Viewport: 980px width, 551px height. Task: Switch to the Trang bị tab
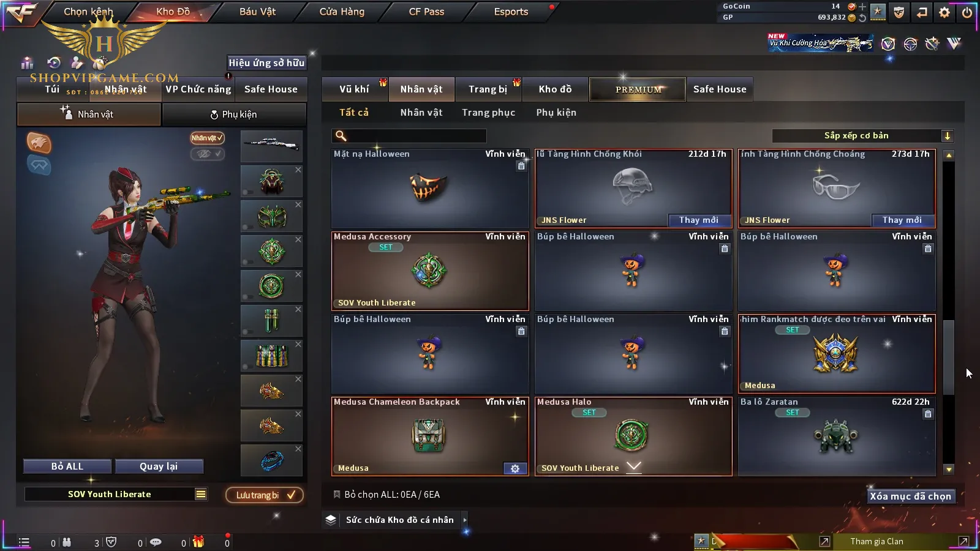(x=488, y=89)
